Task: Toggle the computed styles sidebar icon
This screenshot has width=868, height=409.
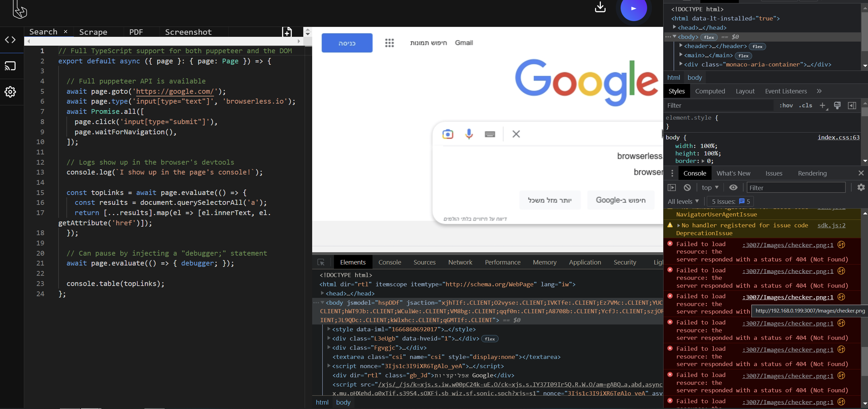Action: [852, 106]
